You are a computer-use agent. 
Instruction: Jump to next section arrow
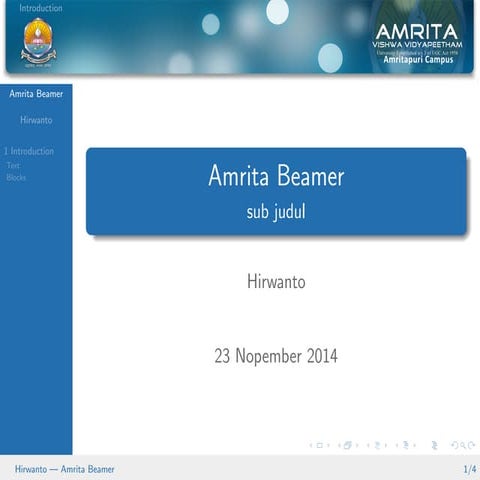pyautogui.click(x=415, y=445)
